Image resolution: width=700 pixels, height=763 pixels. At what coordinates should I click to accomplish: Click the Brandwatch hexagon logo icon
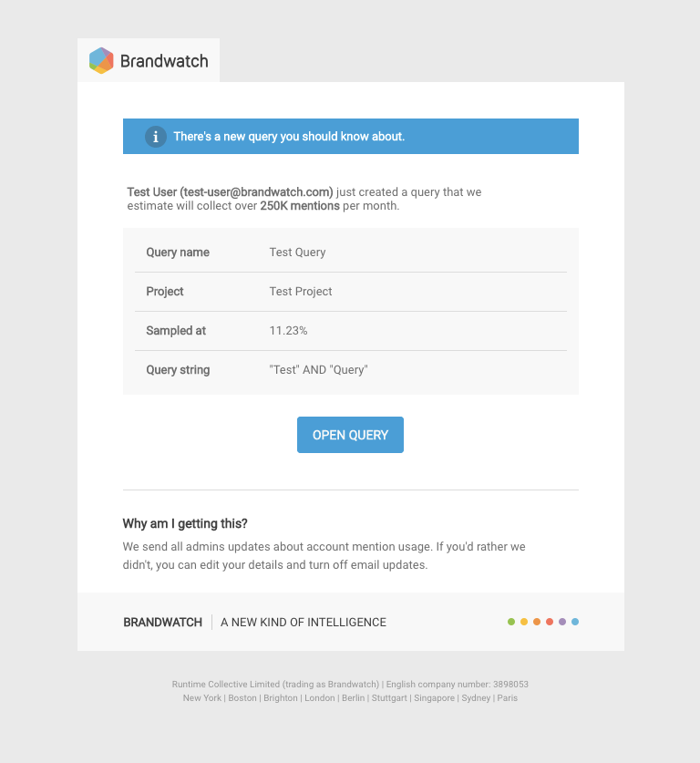101,61
